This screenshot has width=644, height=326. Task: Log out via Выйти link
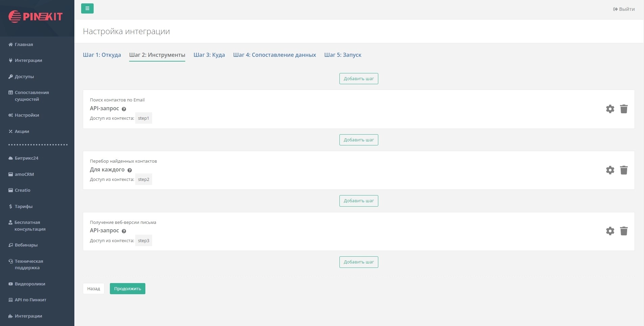[x=624, y=9]
